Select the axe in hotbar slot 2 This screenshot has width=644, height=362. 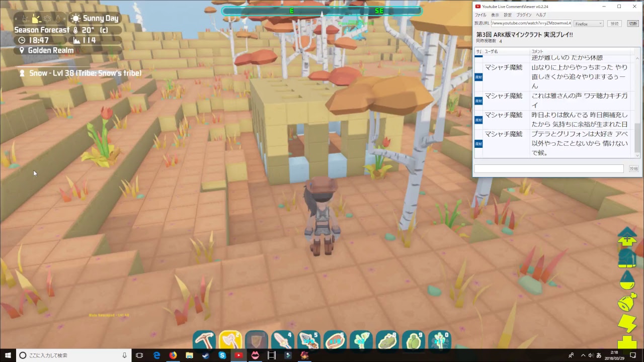click(x=230, y=340)
